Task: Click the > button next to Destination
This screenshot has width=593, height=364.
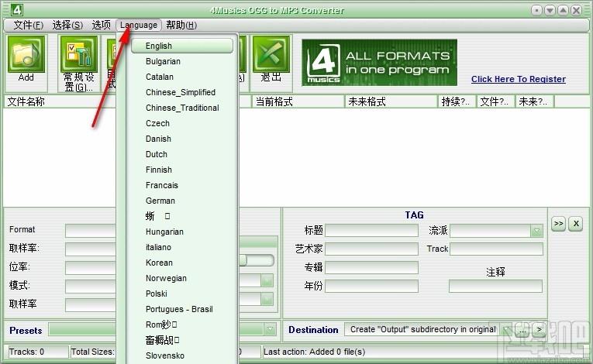Action: [540, 330]
